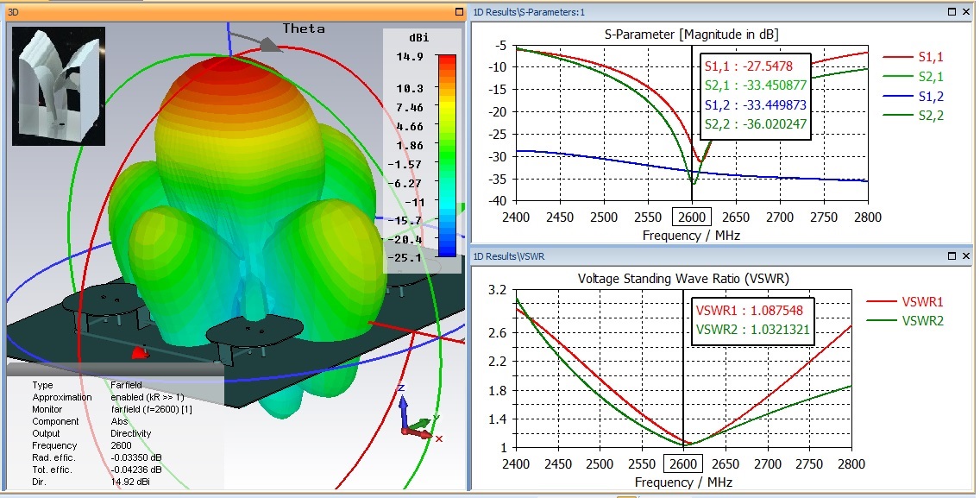This screenshot has width=980, height=498.
Task: Click the 3D window title bar label
Action: (13, 12)
